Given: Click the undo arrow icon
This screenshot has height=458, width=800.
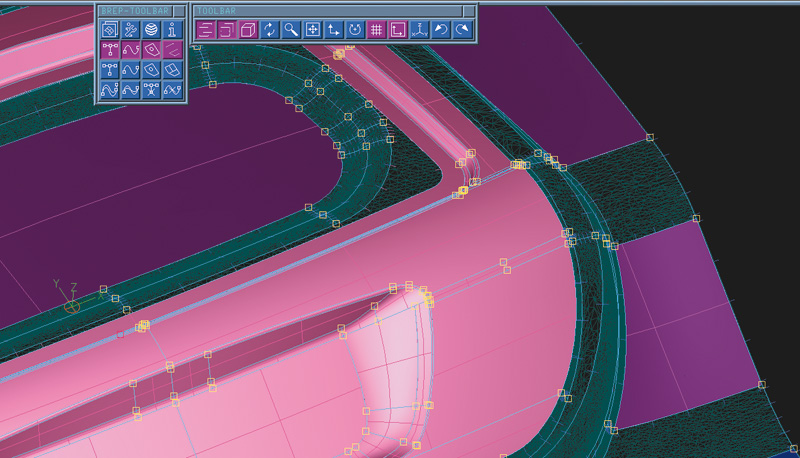Looking at the screenshot, I should (441, 30).
